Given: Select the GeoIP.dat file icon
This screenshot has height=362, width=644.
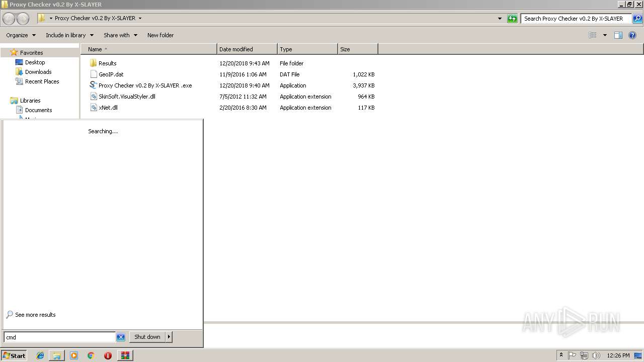Looking at the screenshot, I should [93, 74].
